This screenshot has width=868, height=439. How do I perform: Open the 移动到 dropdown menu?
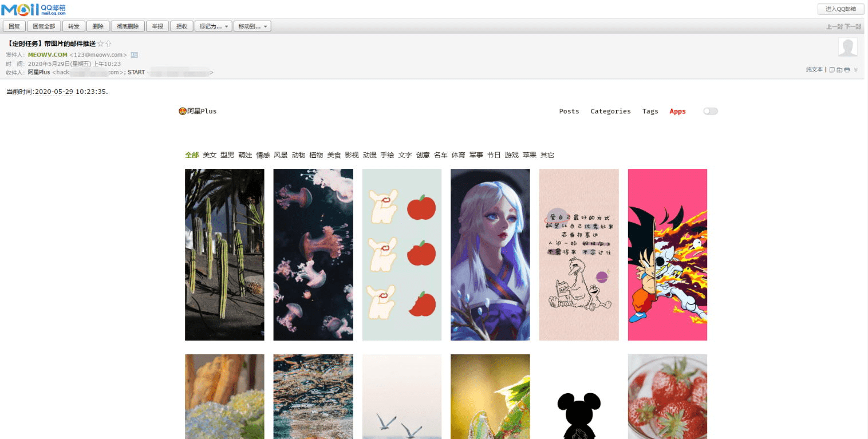click(252, 26)
